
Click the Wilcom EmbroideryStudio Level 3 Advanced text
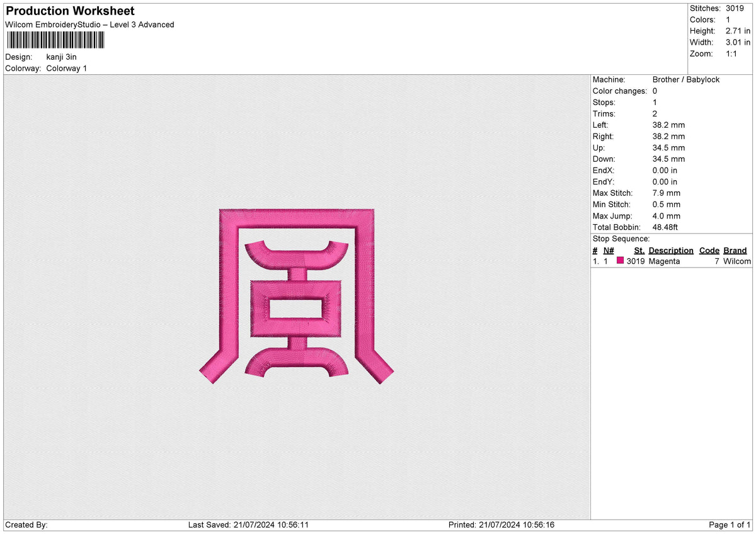(89, 25)
